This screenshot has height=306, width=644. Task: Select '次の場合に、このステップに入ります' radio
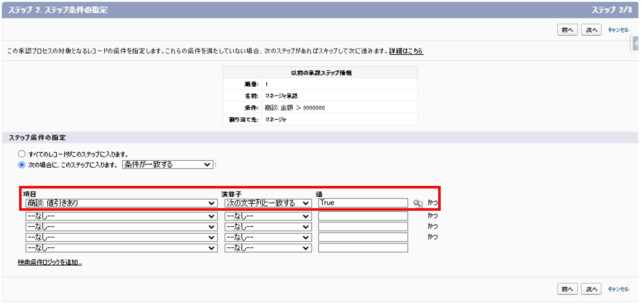click(x=22, y=165)
